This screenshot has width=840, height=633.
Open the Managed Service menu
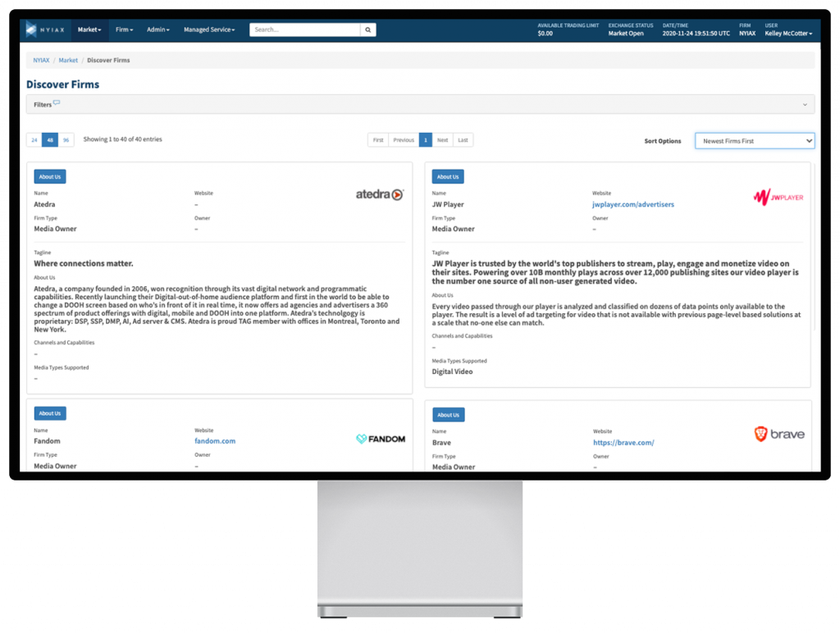pyautogui.click(x=209, y=30)
